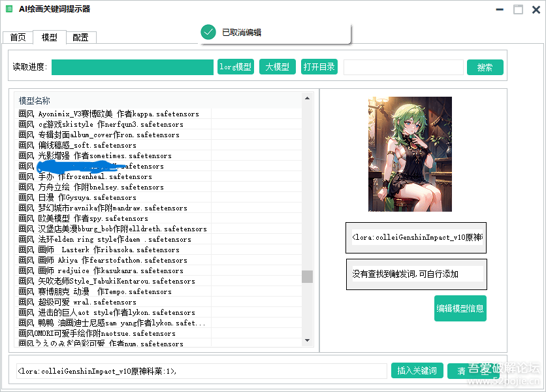Viewport: 546px width, 392px height.
Task: Click the 没有查找到触发词 trigger word field
Action: coord(417,274)
